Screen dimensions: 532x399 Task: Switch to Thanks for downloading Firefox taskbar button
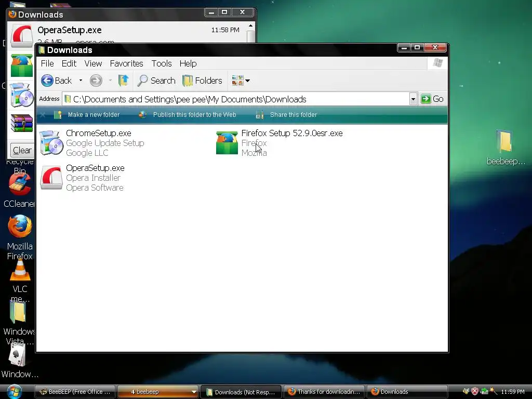[324, 392]
